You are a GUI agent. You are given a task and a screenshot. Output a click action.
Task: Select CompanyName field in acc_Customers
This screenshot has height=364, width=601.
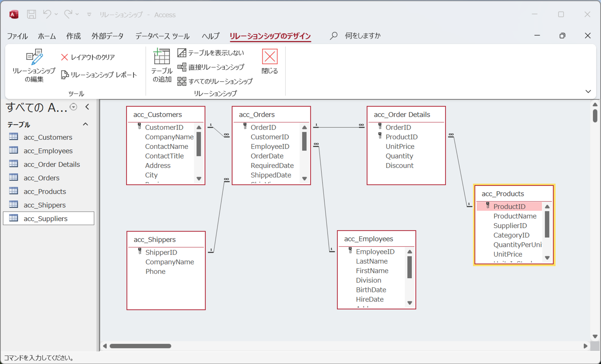tap(169, 137)
